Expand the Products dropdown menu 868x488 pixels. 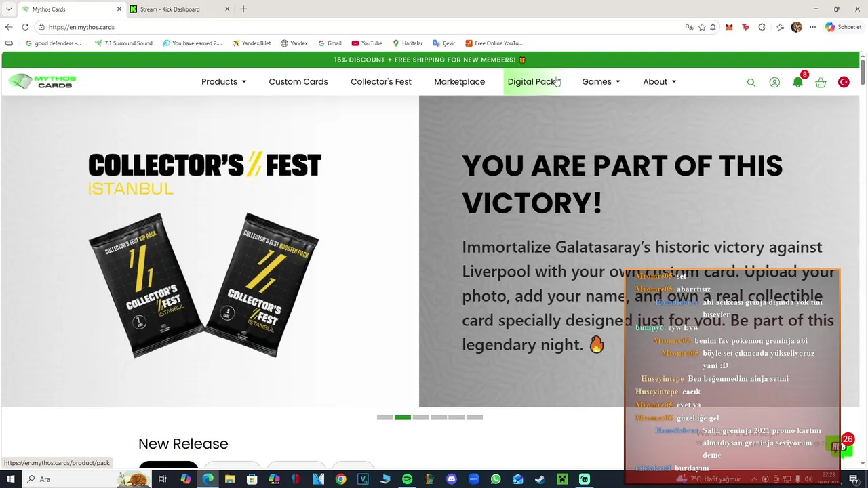point(224,82)
